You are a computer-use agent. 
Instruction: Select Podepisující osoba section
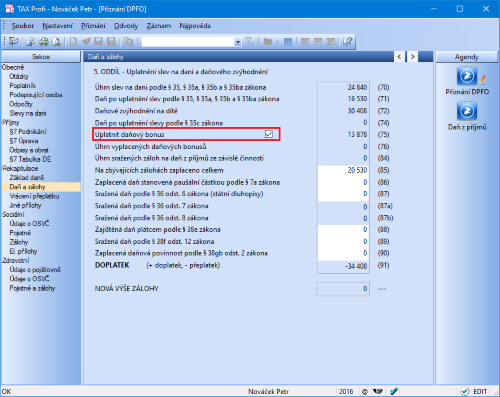pos(36,95)
